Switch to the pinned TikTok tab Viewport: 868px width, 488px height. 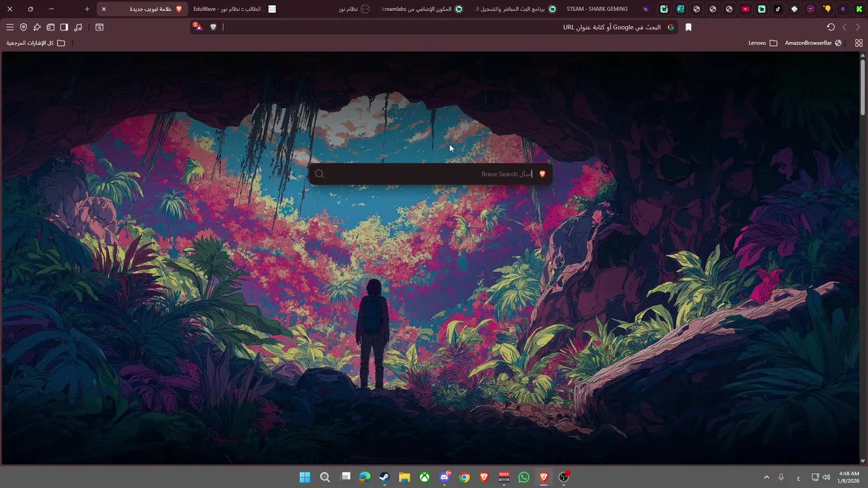778,9
